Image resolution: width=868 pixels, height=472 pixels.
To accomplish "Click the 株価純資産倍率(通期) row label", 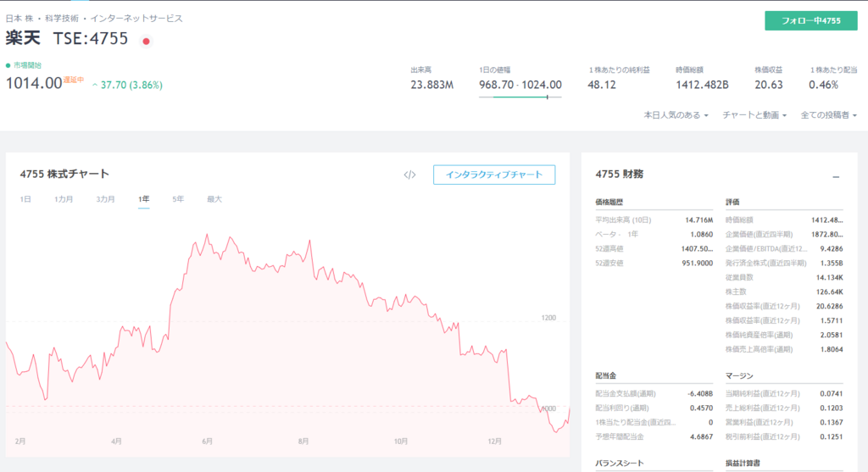I will coord(759,336).
